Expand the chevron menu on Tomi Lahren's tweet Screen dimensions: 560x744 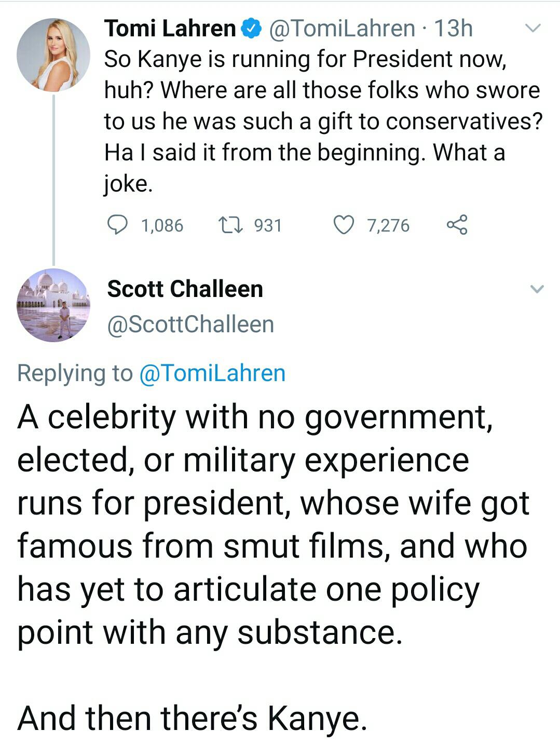coord(534,28)
